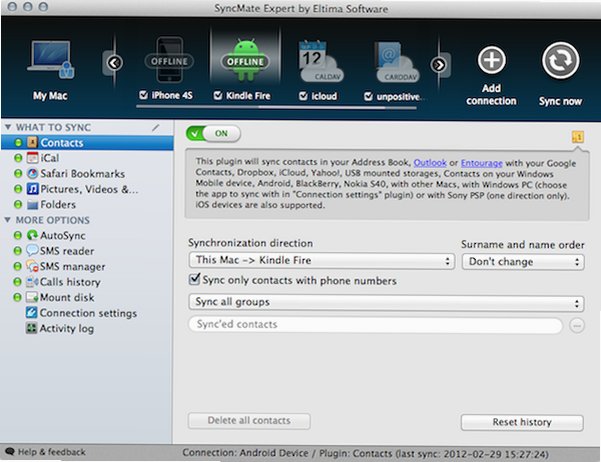Go to previous devices with left arrow
601x462 pixels.
tap(114, 62)
